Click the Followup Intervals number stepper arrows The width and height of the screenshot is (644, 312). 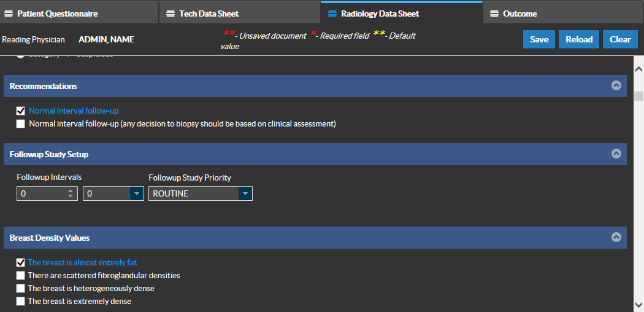tap(71, 193)
